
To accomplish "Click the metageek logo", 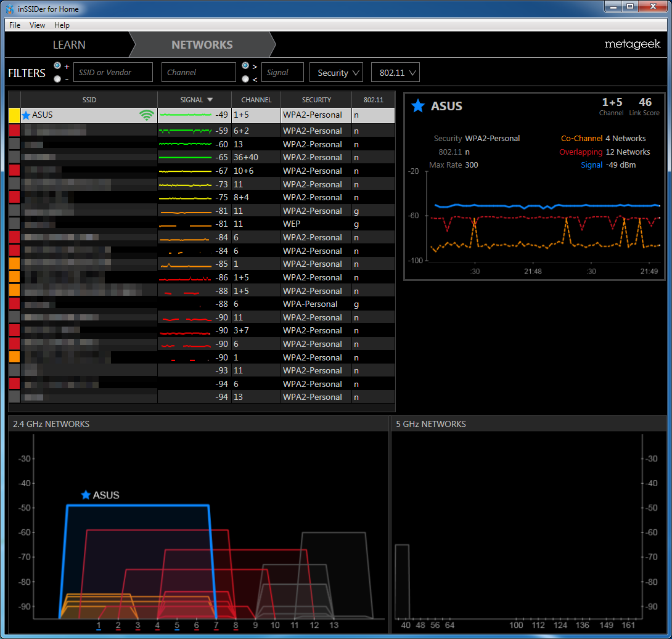I will [632, 44].
